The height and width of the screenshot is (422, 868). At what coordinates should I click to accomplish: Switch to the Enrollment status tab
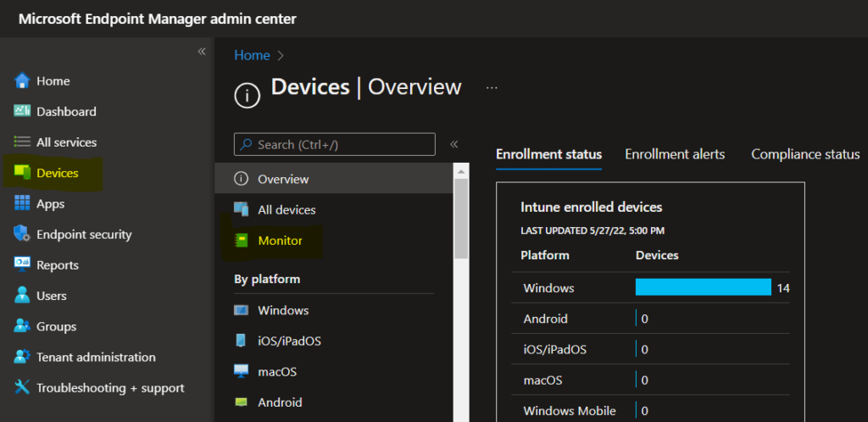coord(548,154)
